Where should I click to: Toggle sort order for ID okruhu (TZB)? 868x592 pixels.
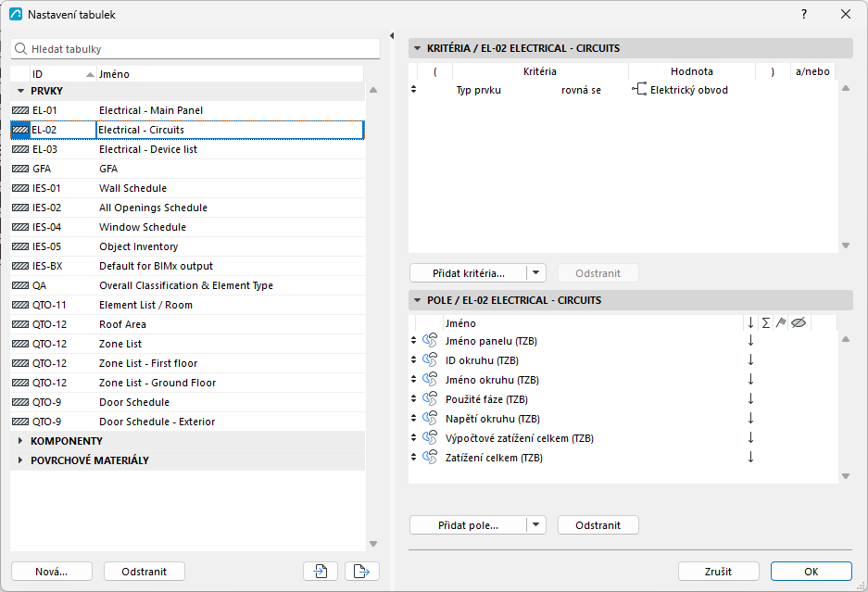tap(750, 360)
